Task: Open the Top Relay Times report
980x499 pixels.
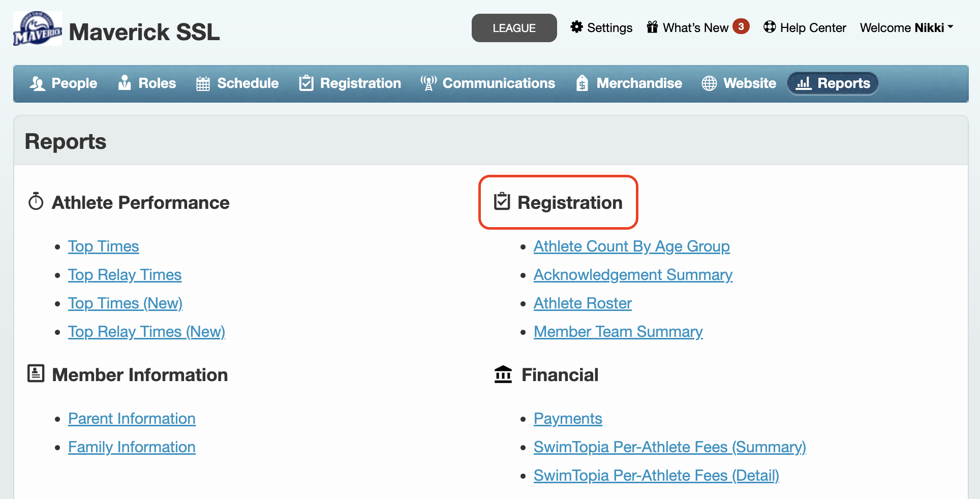Action: click(125, 275)
